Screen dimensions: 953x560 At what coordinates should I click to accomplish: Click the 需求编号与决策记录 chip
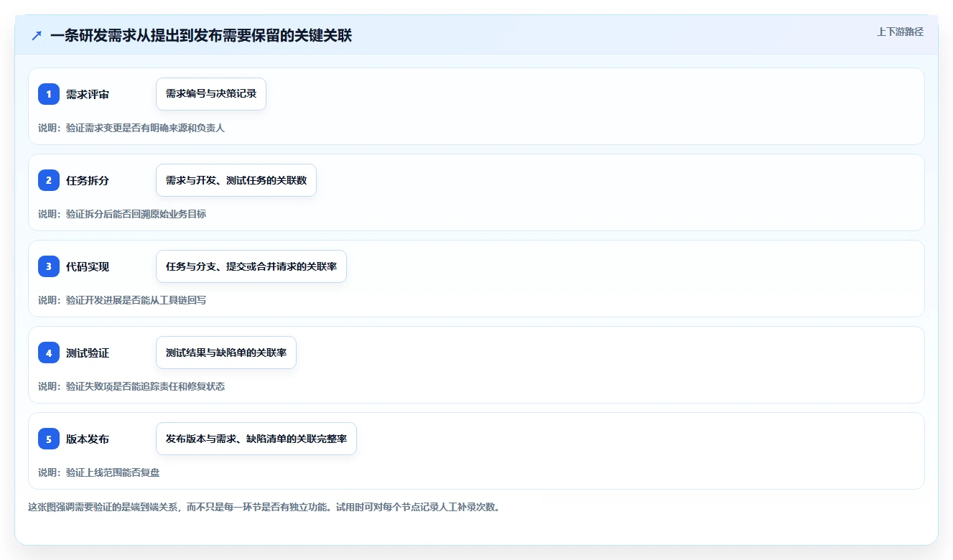[x=211, y=94]
